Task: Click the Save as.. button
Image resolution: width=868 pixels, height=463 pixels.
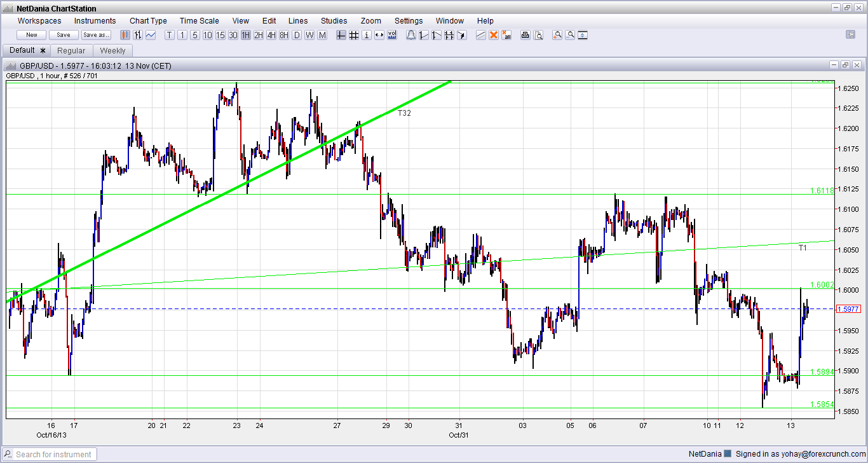Action: tap(97, 35)
